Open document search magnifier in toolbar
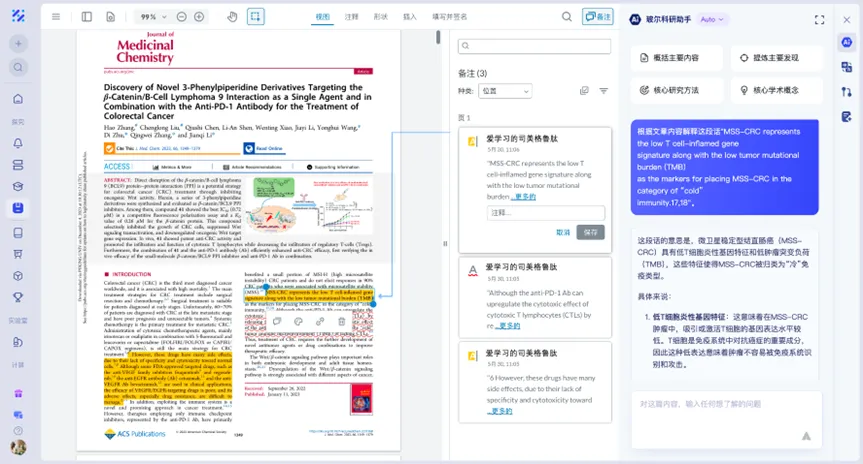The width and height of the screenshot is (863, 464). click(566, 17)
